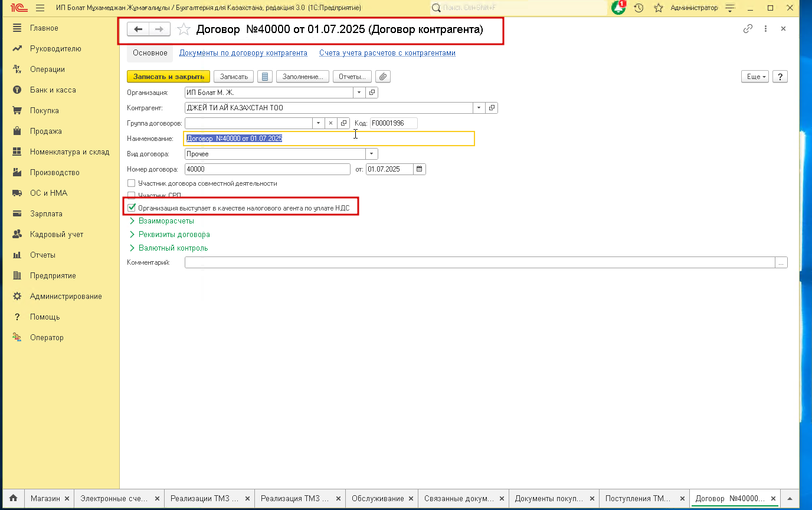
Task: Open the calendar picker for the contract date
Action: [420, 169]
